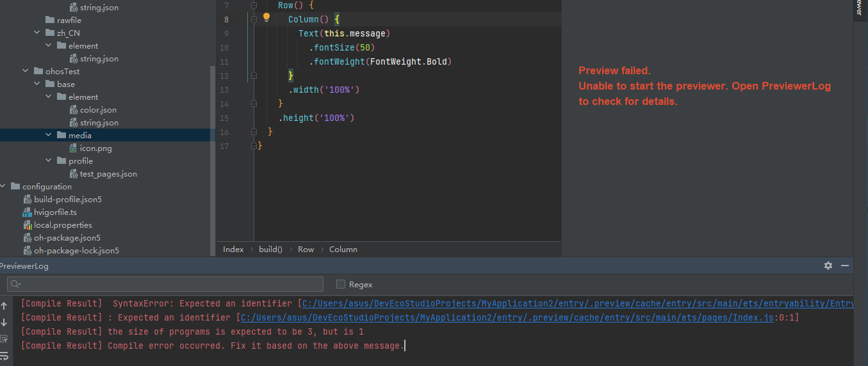The height and width of the screenshot is (366, 868).
Task: Fold the Column() block on line 8
Action: coord(254,20)
